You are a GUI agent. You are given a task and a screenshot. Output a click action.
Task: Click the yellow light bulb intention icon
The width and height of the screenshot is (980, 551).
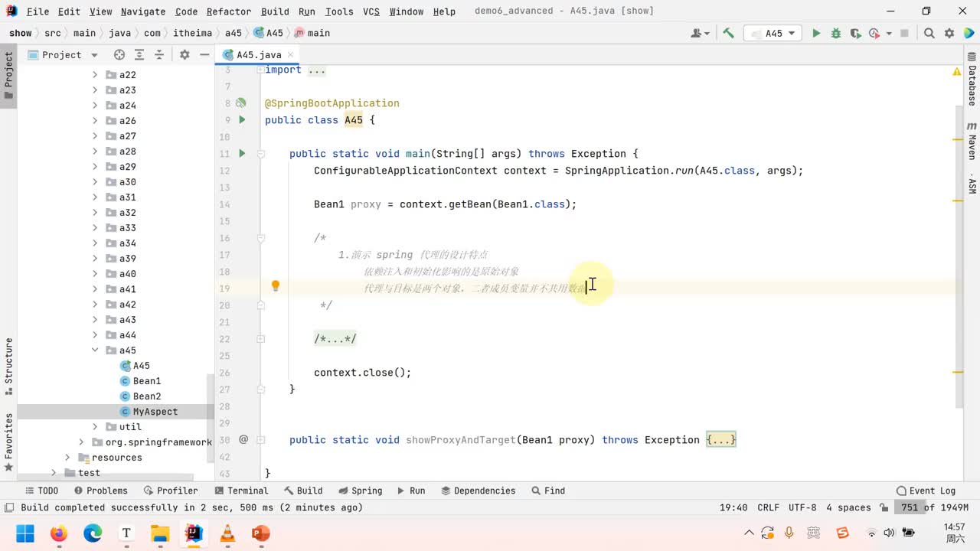click(x=276, y=286)
